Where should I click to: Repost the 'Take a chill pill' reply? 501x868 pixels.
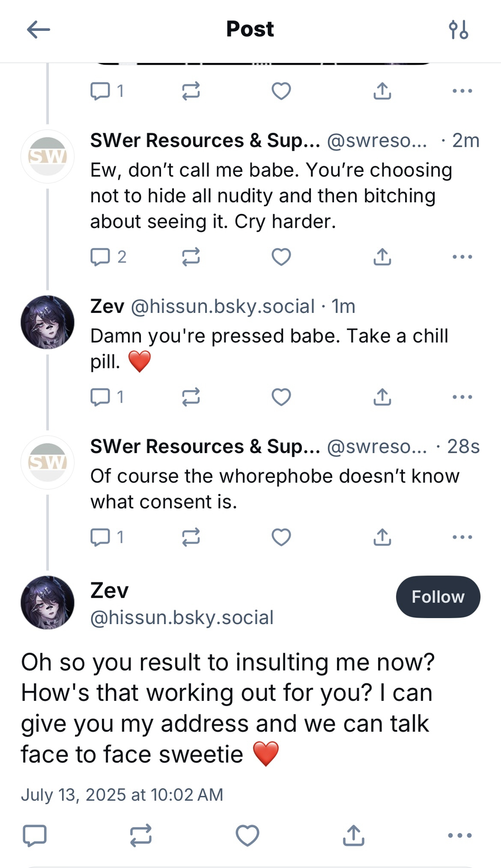(x=191, y=397)
